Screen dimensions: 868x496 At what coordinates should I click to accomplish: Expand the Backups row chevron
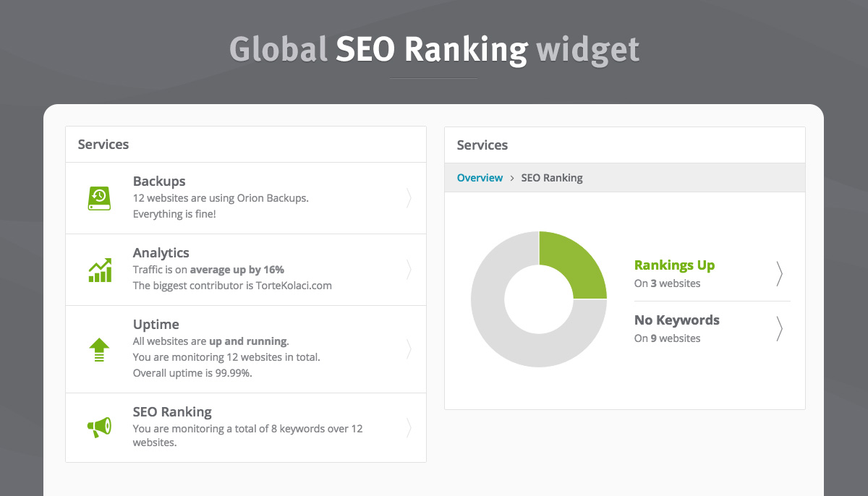point(409,198)
